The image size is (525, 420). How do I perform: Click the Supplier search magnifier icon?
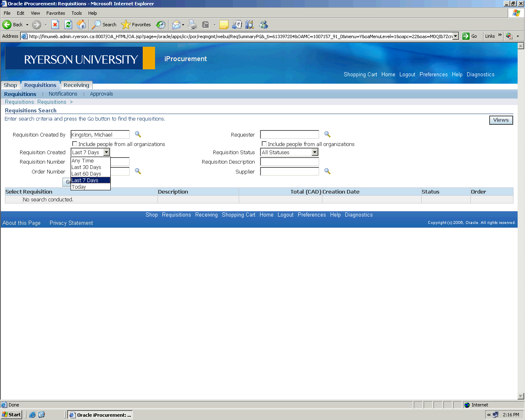[x=327, y=171]
